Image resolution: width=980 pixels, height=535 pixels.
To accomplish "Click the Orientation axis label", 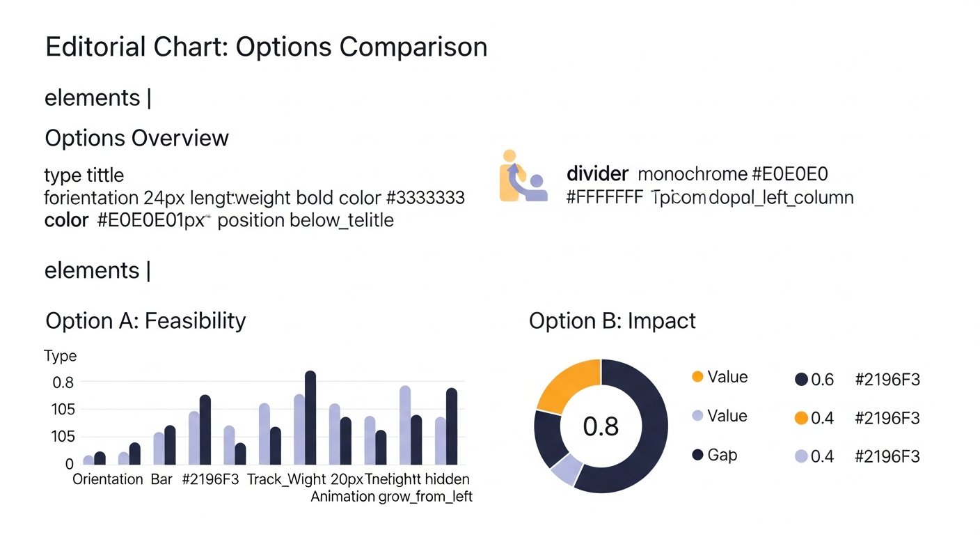I will click(107, 479).
